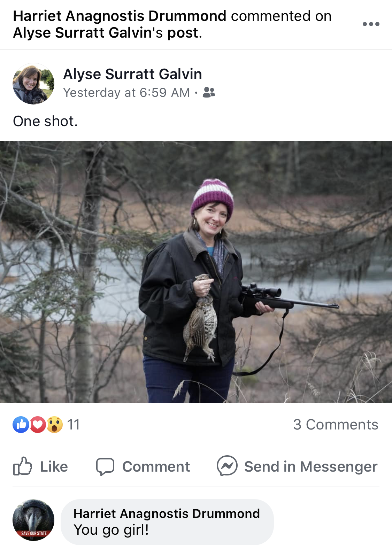Screen dimensions: 392x550
Task: Open the Yesterday at 6:59 AM timestamp
Action: click(x=126, y=93)
